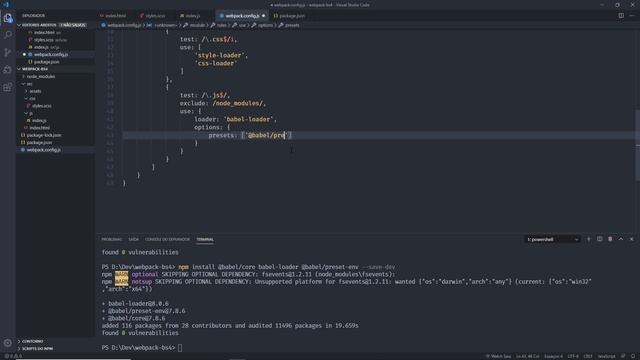Change encoding via UTF-8 status item
Screen dimensions: 640x360
(573, 356)
